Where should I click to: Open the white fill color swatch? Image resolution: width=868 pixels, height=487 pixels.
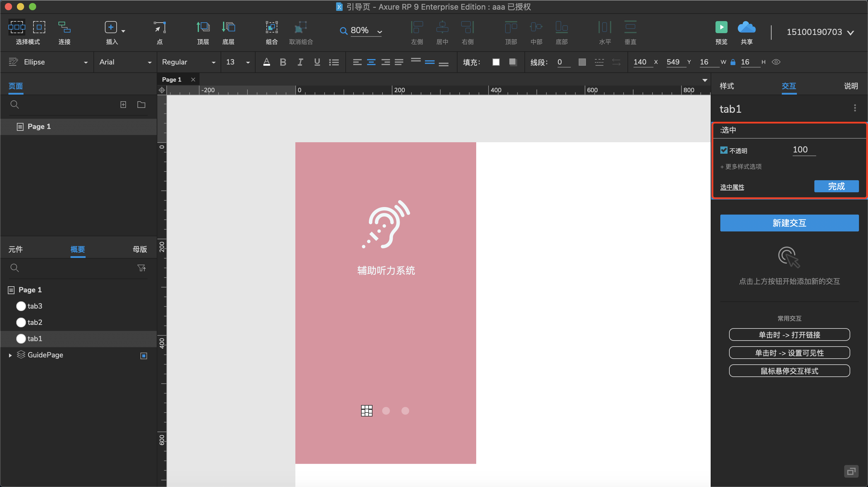[496, 62]
